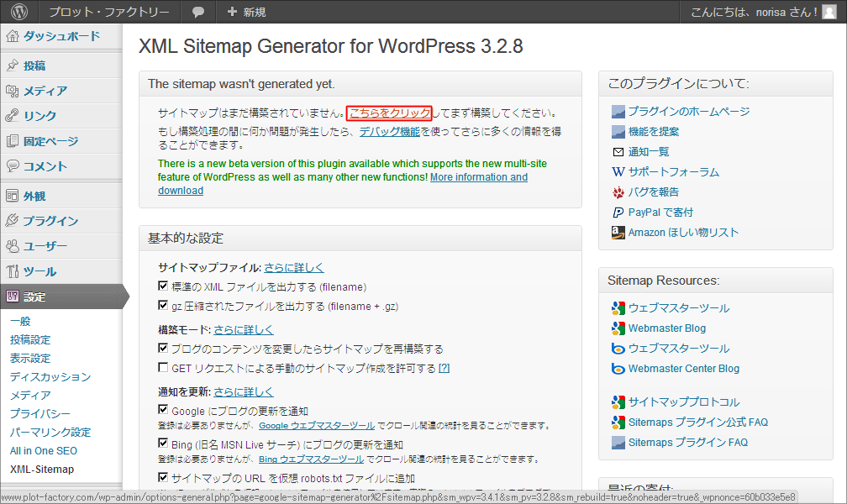The width and height of the screenshot is (847, 504).
Task: Toggle Google にブログの更新を通知 checkbox
Action: (x=163, y=409)
